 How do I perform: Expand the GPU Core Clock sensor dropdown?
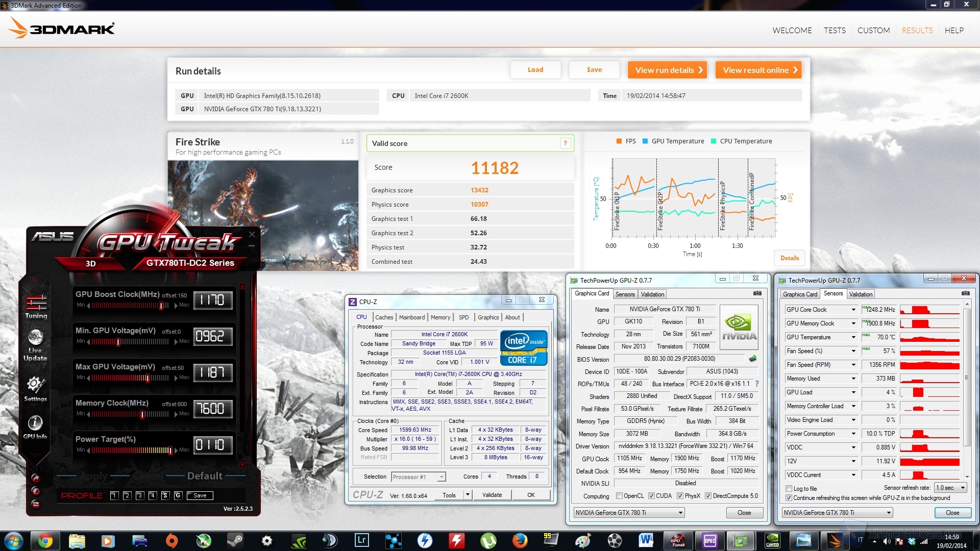pos(853,310)
